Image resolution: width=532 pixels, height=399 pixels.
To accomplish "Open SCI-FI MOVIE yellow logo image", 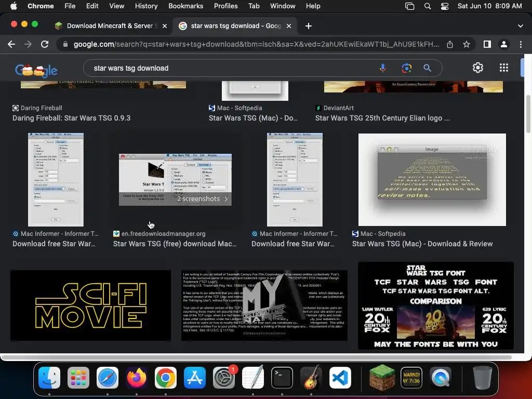I will pyautogui.click(x=90, y=305).
